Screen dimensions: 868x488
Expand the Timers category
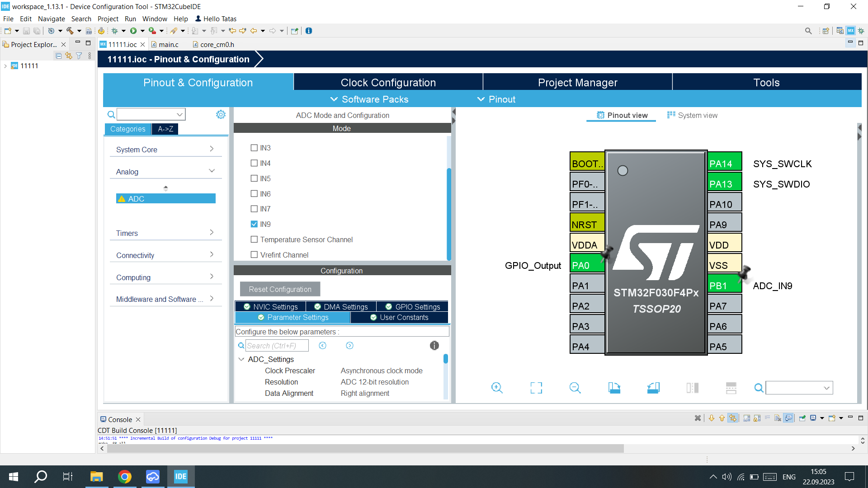click(165, 233)
